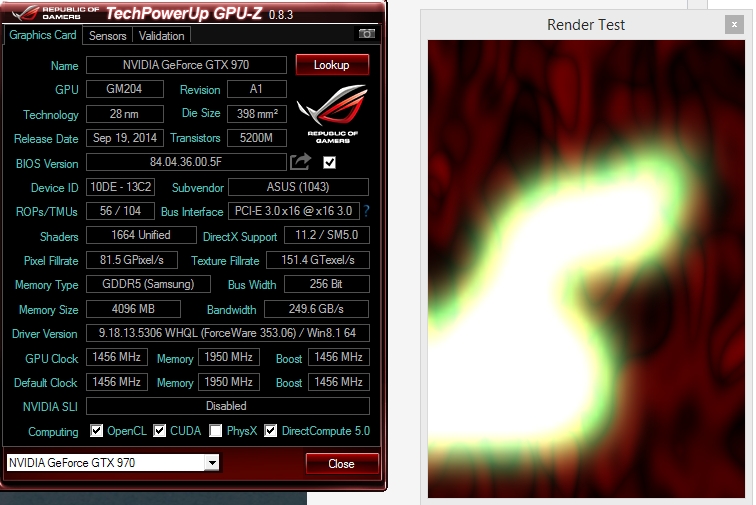Toggle the DirectCompute 5.0 checkbox
This screenshot has width=756, height=505.
271,431
